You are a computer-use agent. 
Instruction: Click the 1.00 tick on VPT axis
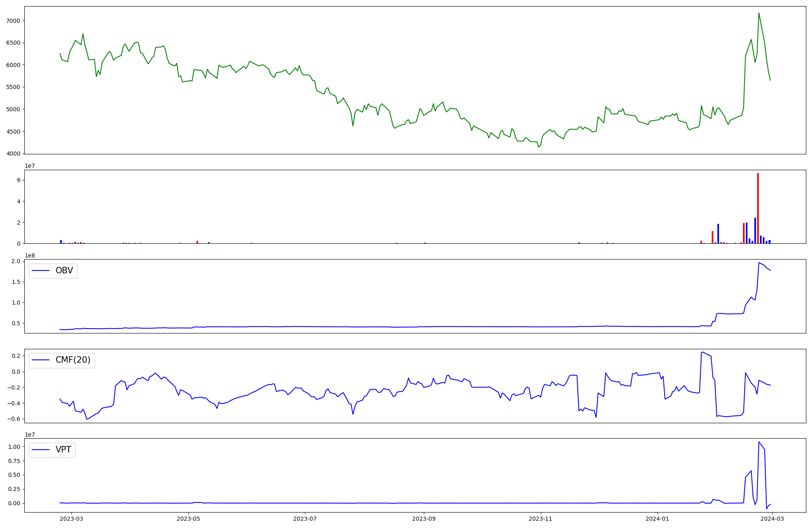pos(15,447)
